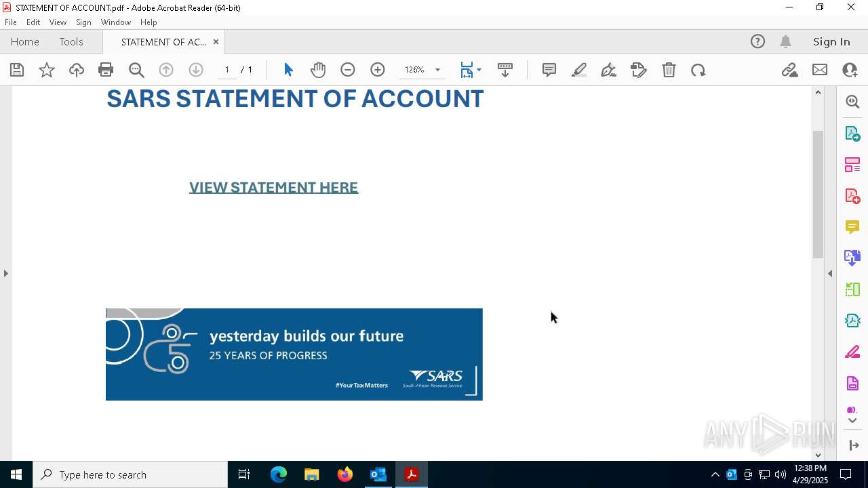The image size is (868, 488).
Task: Rotate the page view
Action: (698, 70)
